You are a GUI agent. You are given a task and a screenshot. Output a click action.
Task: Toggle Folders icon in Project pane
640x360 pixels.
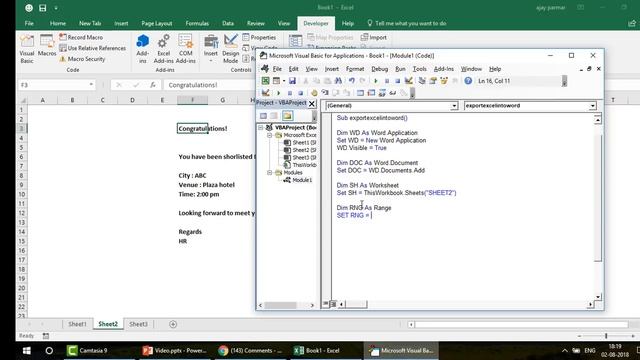(287, 116)
